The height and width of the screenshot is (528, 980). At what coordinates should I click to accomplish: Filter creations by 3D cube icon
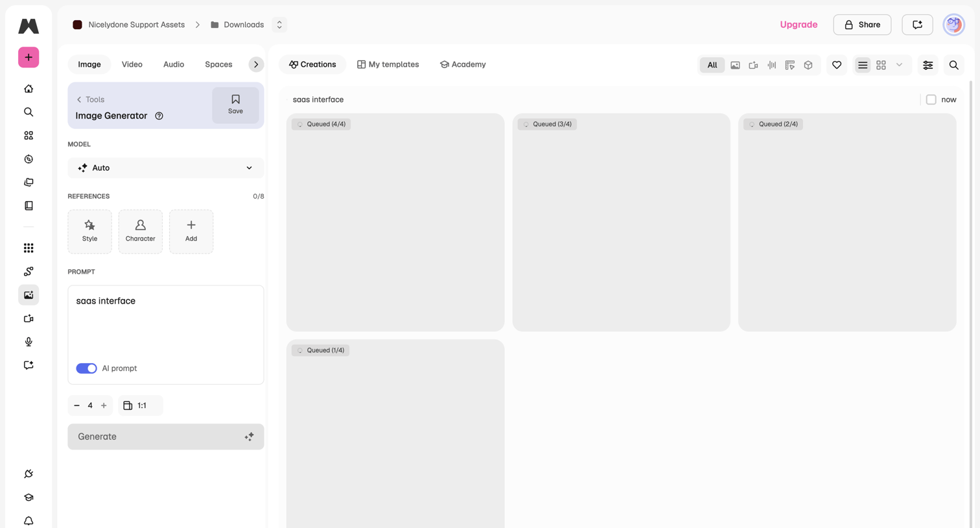pos(808,65)
